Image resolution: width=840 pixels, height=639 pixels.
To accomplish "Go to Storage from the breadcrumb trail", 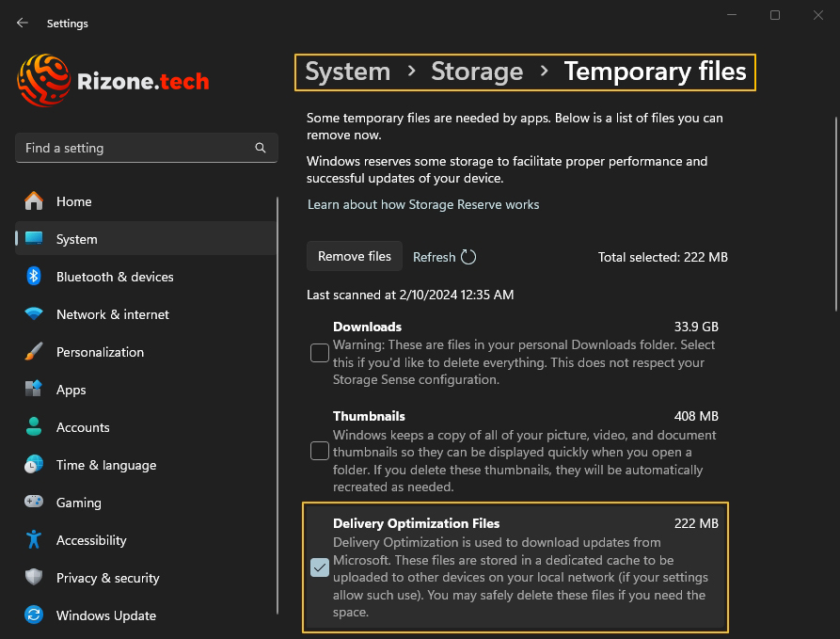I will point(477,72).
